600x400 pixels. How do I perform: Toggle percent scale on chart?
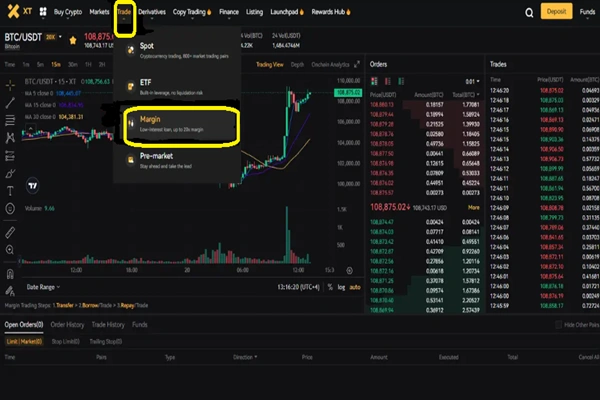330,287
